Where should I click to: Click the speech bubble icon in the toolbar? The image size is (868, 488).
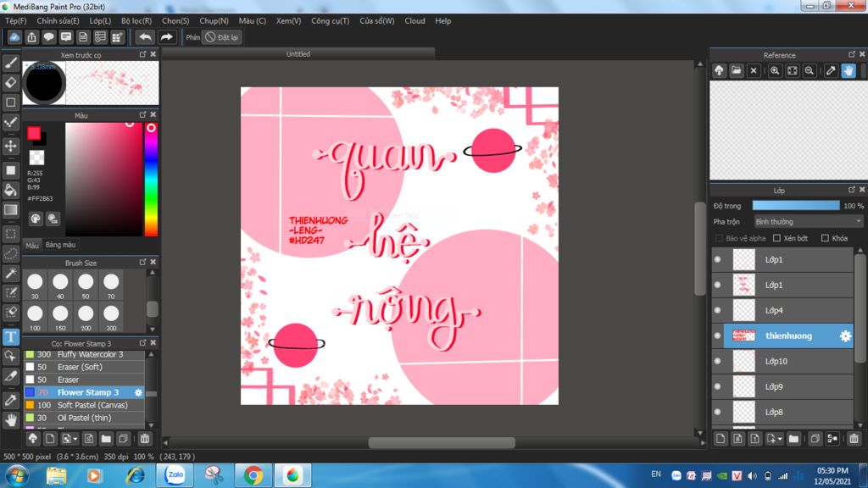pyautogui.click(x=48, y=37)
